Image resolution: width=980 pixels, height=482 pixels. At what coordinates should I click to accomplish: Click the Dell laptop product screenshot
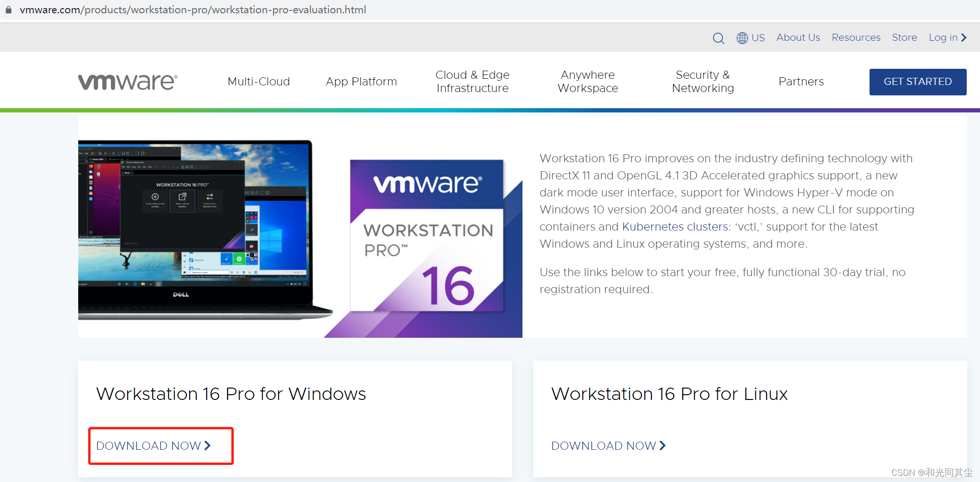tap(205, 230)
